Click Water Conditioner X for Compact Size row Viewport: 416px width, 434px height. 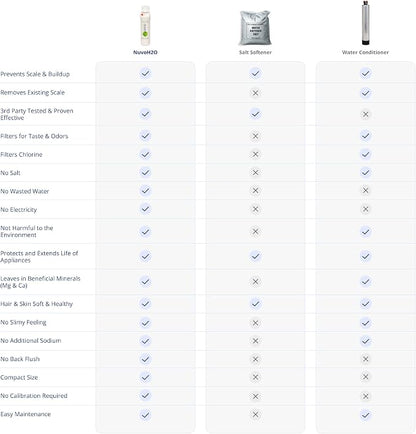pyautogui.click(x=366, y=377)
